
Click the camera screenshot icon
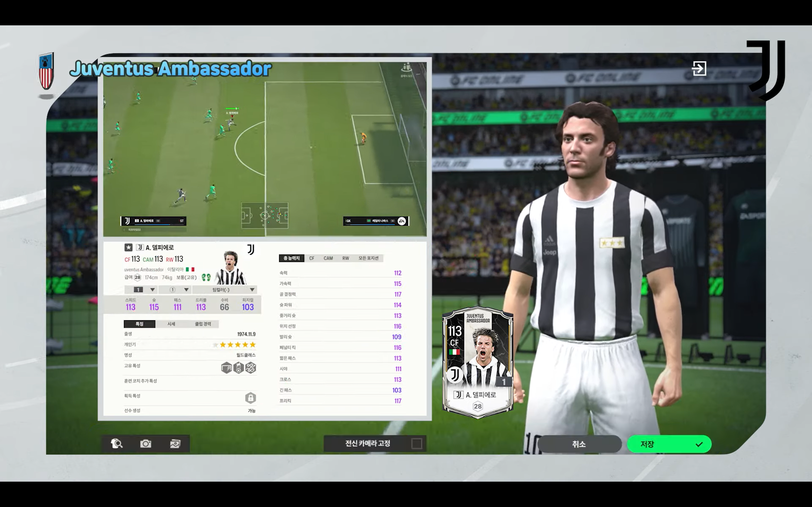point(145,444)
